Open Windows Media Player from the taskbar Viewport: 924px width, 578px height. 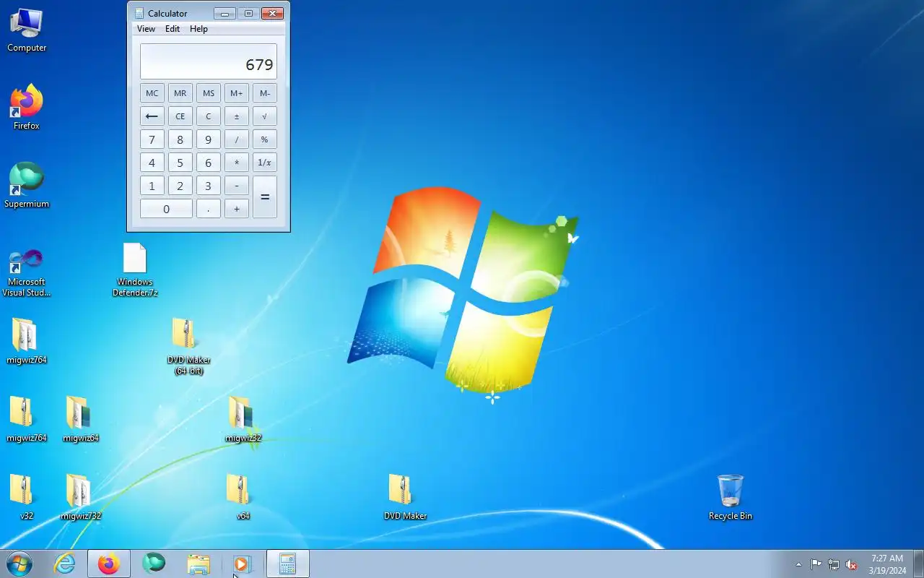tap(243, 564)
